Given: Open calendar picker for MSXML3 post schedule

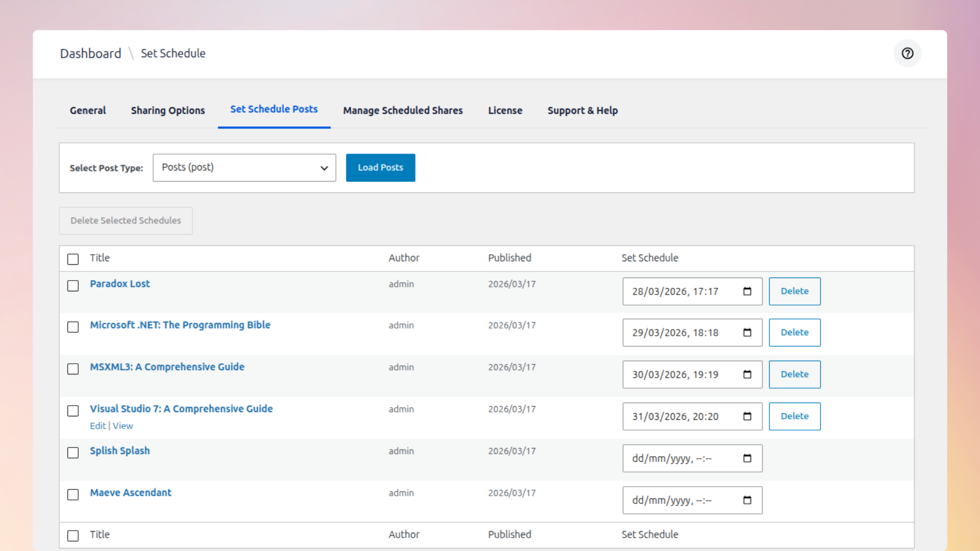Looking at the screenshot, I should tap(747, 374).
